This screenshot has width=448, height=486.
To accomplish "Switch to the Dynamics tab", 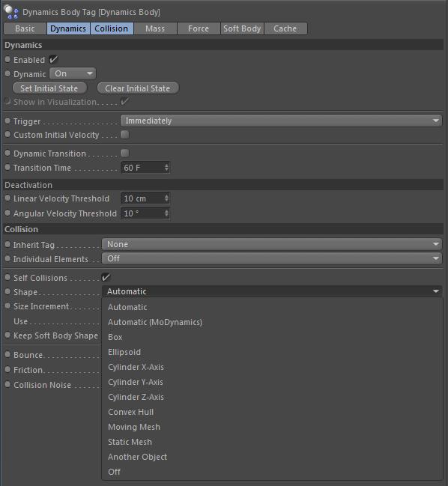I will point(68,28).
